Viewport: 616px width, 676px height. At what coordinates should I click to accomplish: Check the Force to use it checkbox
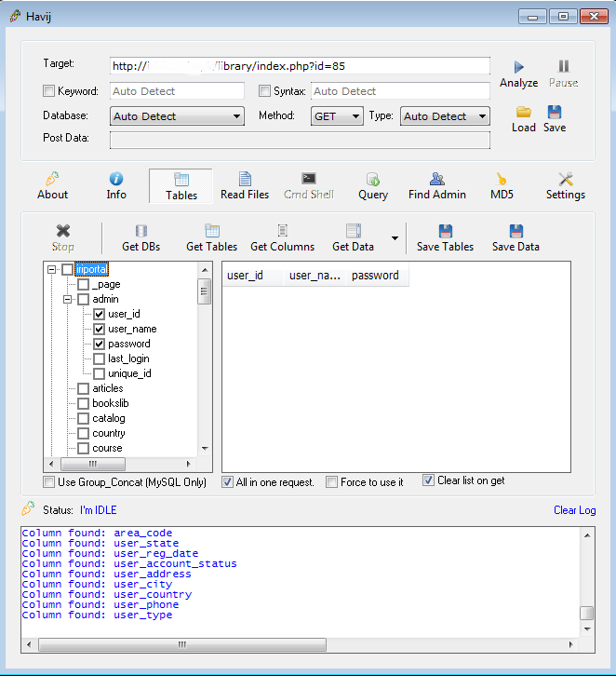(x=331, y=481)
